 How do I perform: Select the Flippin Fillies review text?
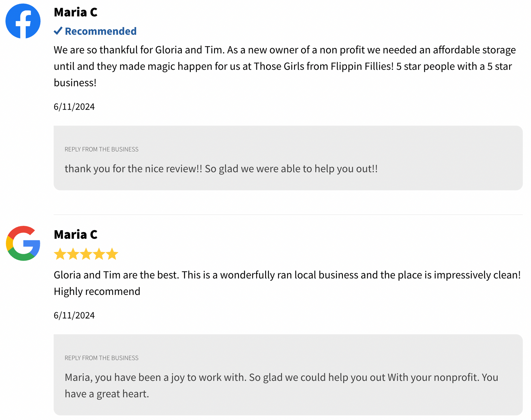tap(285, 66)
